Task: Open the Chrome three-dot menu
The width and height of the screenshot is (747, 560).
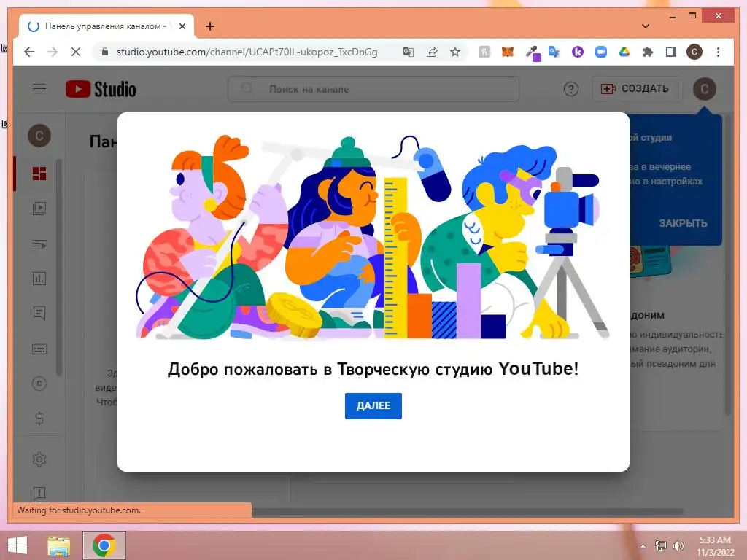Action: 718,52
